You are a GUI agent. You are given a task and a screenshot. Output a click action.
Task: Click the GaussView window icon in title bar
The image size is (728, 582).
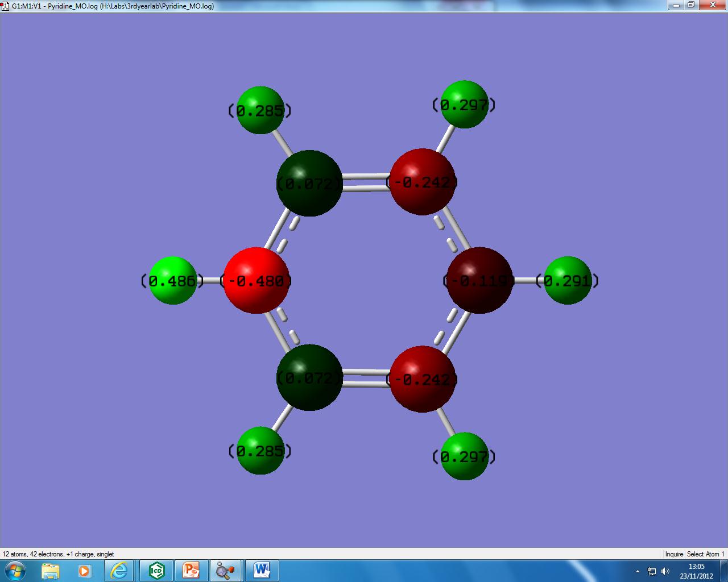tap(6, 6)
